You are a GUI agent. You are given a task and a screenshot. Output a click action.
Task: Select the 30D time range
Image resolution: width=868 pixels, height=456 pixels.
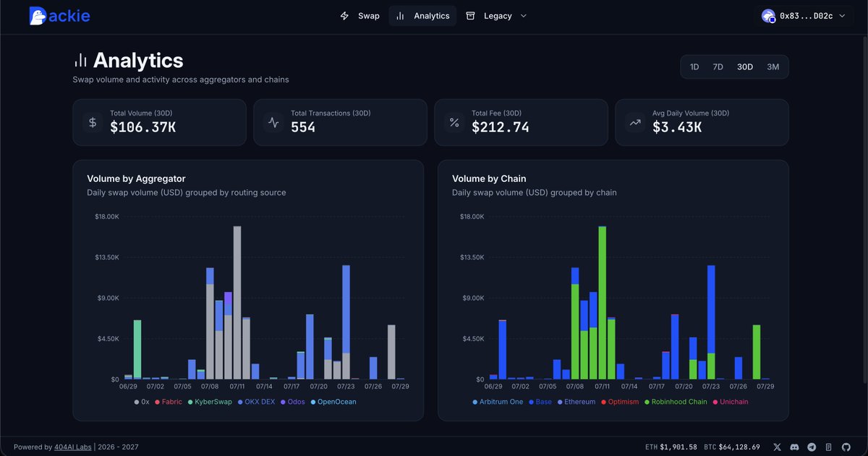[x=745, y=67]
